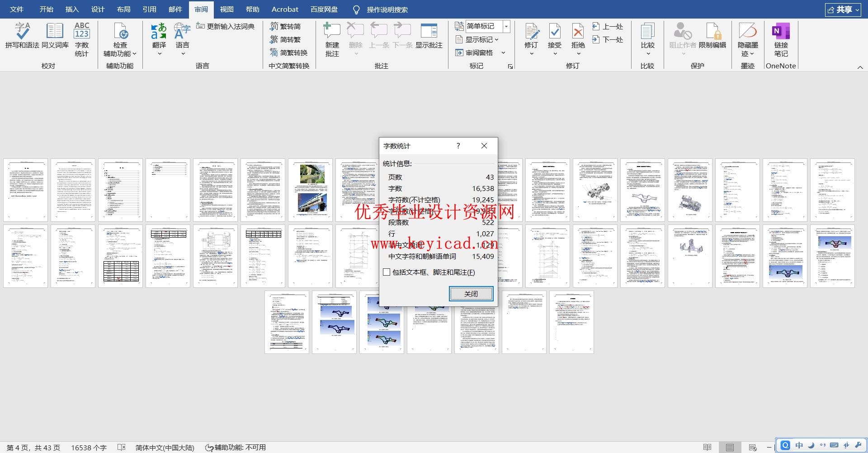The height and width of the screenshot is (453, 868).
Task: Click word count 16538 个字 in status bar
Action: pyautogui.click(x=89, y=447)
